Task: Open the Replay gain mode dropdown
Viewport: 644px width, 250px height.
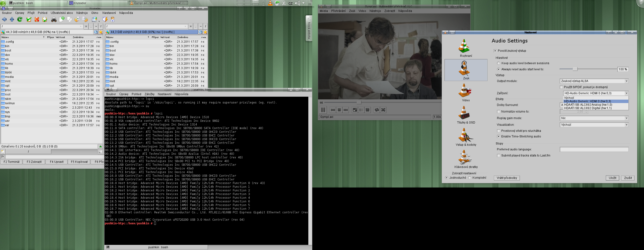Action: pos(594,118)
